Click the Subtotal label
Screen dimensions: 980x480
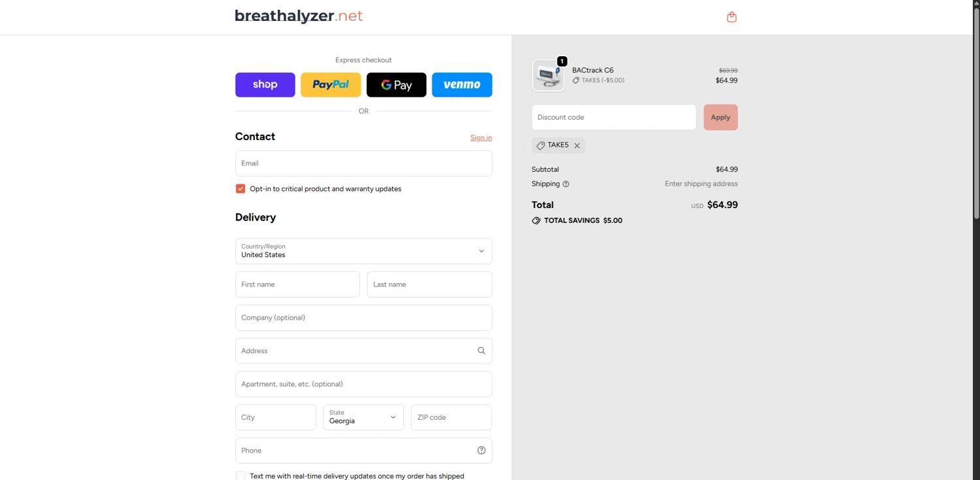pos(545,169)
